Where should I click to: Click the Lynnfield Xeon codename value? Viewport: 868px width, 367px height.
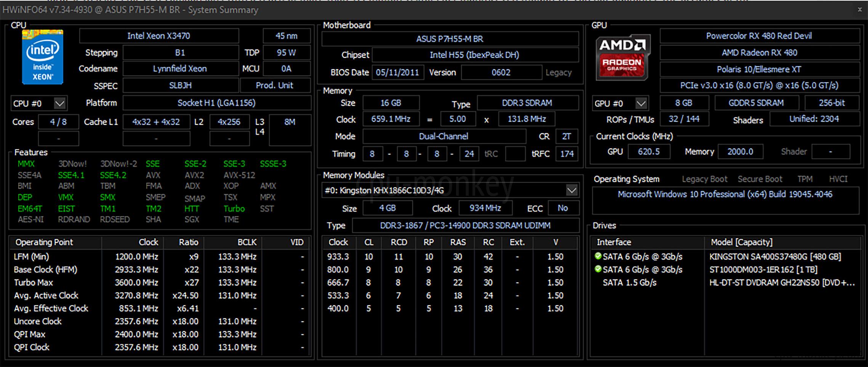click(181, 69)
